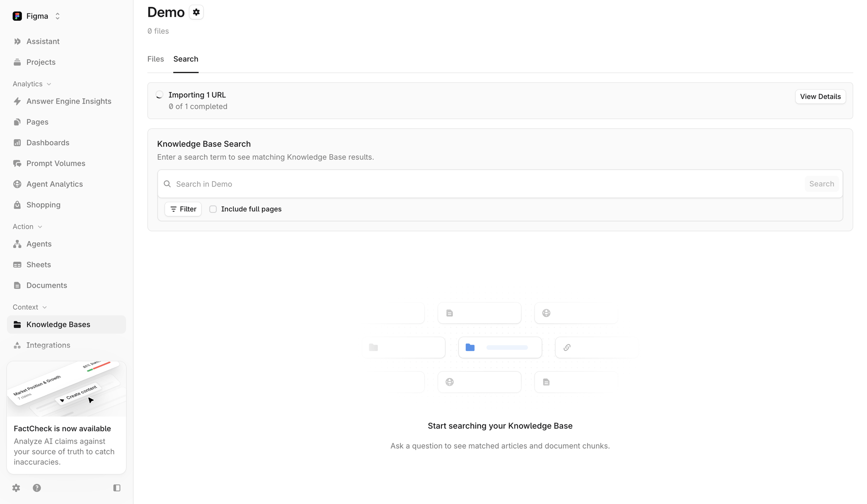Screen dimensions: 867x504
Task: Click the help question mark icon
Action: (x=37, y=488)
